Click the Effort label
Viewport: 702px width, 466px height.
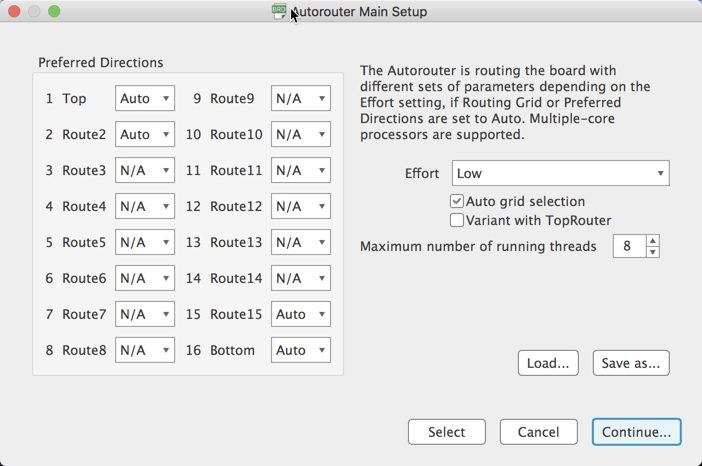[x=422, y=174]
